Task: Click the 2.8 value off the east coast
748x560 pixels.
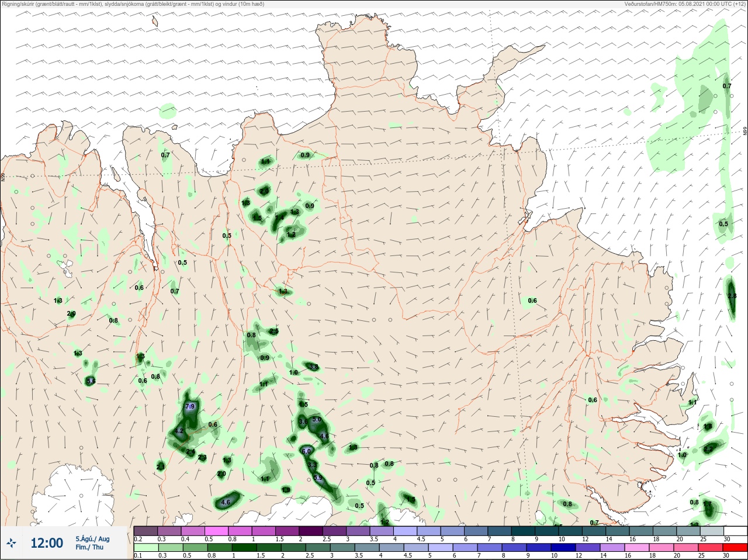Action: coord(732,296)
